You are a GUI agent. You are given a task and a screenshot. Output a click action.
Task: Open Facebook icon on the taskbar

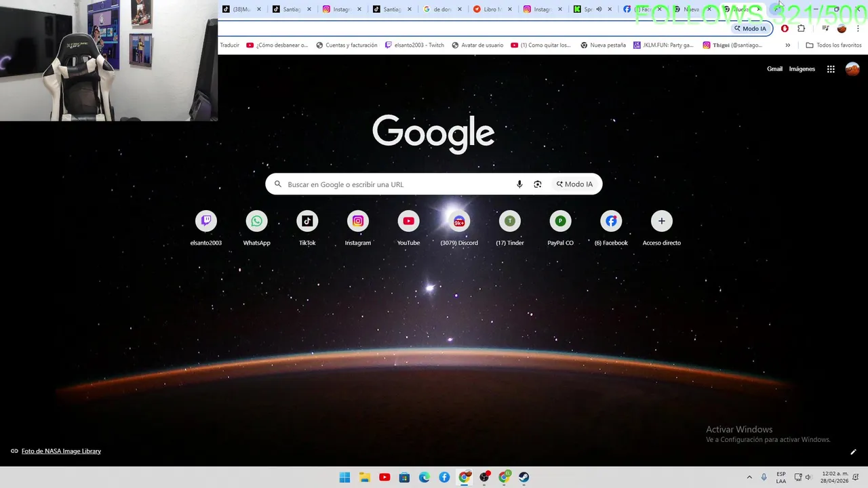tap(444, 477)
